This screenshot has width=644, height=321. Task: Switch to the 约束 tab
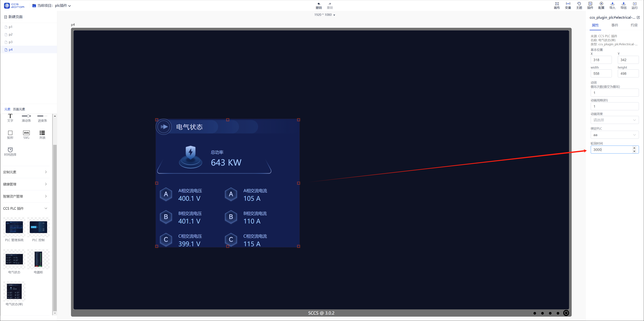[634, 25]
